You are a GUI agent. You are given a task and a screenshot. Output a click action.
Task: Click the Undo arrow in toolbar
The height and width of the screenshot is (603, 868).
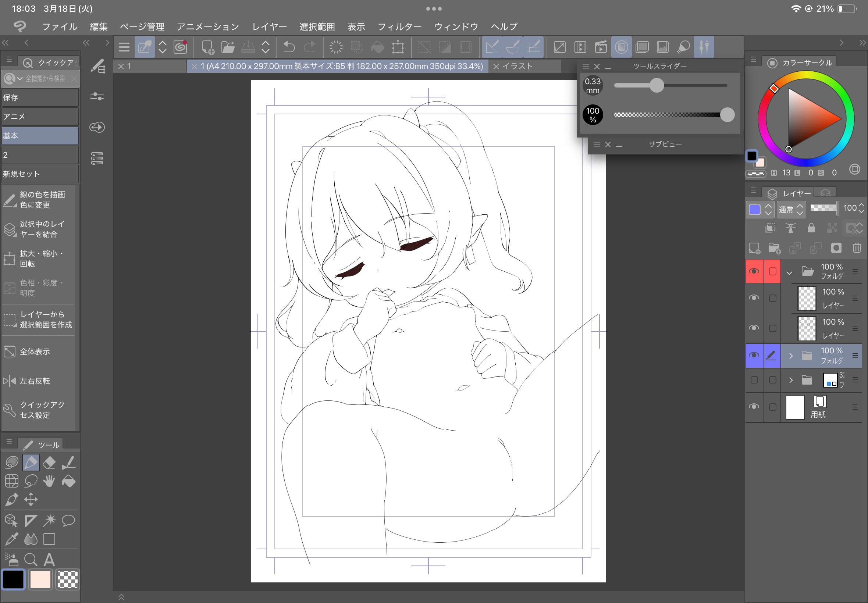coord(289,47)
